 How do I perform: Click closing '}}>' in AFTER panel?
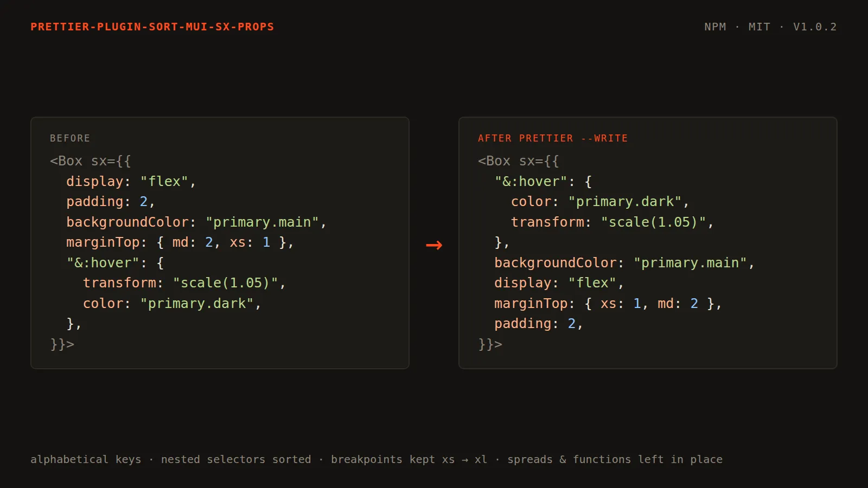click(x=490, y=344)
